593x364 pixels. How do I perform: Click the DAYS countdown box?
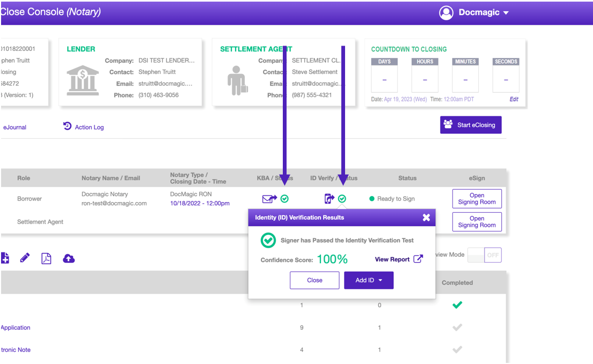[384, 75]
